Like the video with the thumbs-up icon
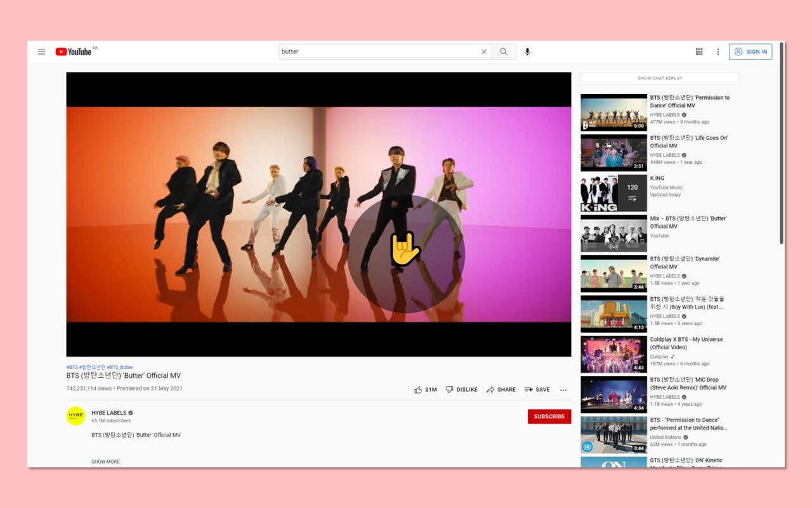The width and height of the screenshot is (812, 508). [419, 389]
